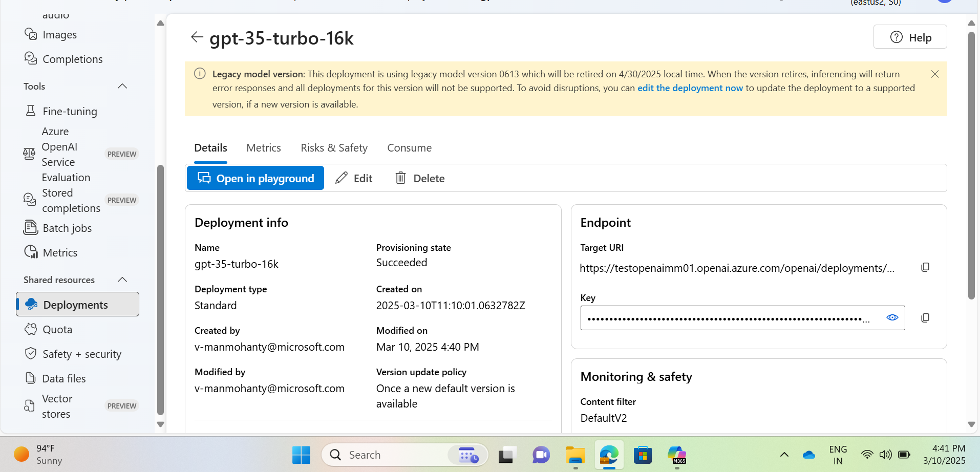Open Batch jobs page

coord(58,228)
